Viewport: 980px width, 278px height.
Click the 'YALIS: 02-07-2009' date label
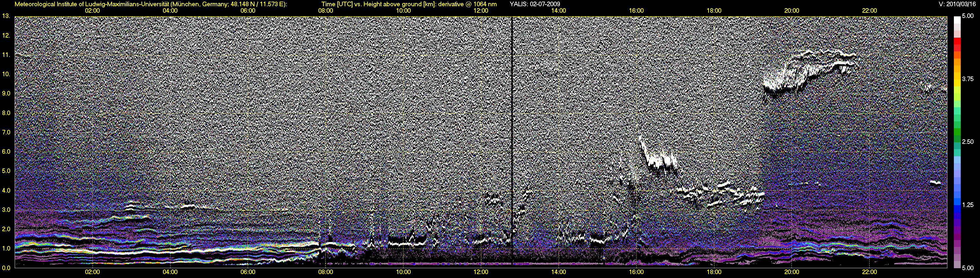click(x=534, y=4)
